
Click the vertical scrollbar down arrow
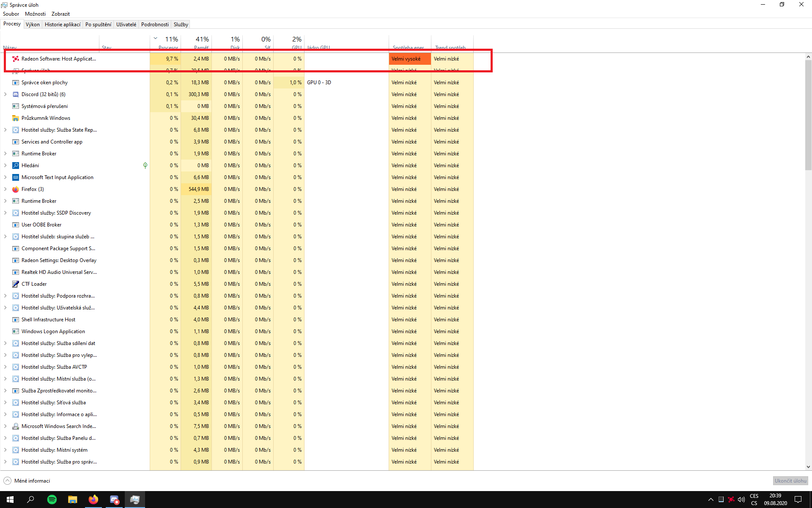(808, 467)
